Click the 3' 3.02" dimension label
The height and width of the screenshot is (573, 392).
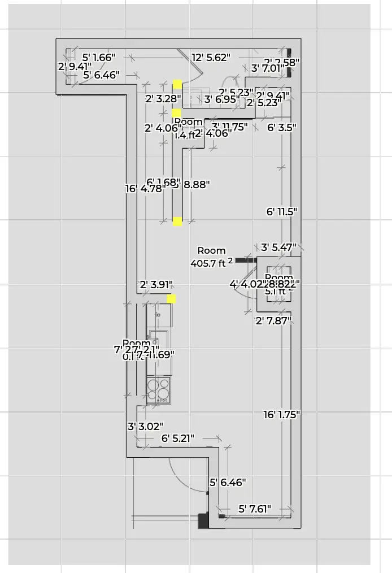tap(145, 426)
